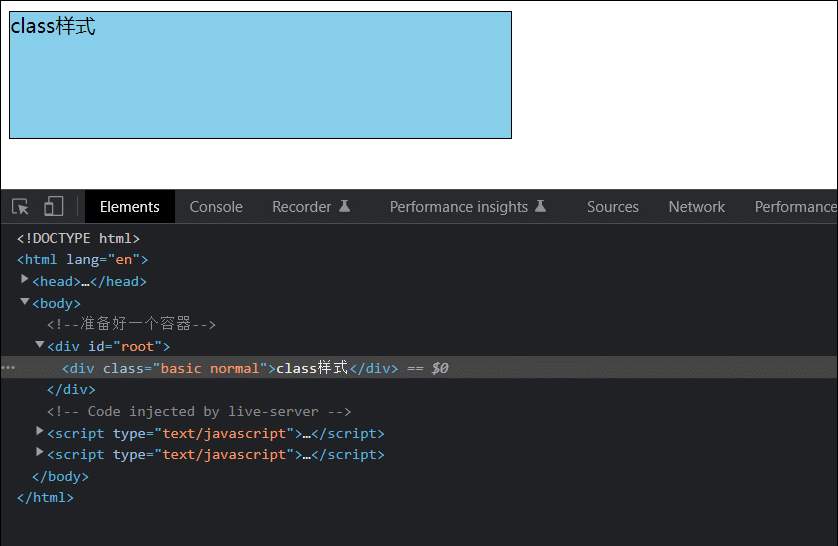Expand the second script element arrow
The width and height of the screenshot is (838, 546).
coord(39,452)
